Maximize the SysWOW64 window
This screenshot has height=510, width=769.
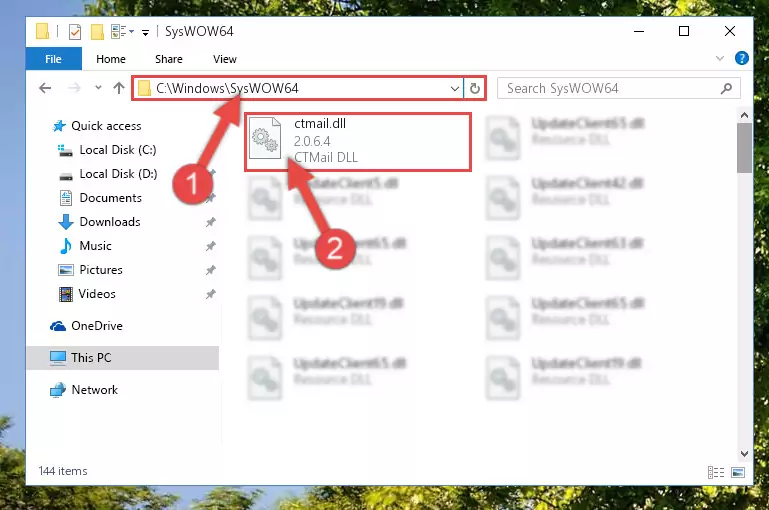click(x=684, y=31)
